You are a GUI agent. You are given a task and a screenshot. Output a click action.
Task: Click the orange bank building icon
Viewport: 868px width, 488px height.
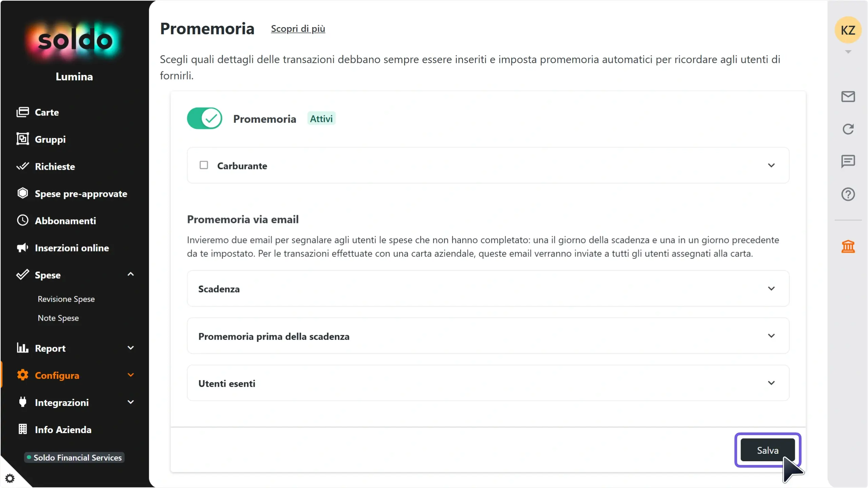(x=848, y=246)
